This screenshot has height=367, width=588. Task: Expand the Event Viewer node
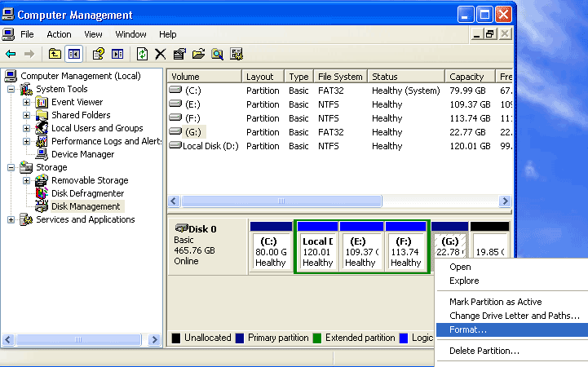click(x=26, y=102)
